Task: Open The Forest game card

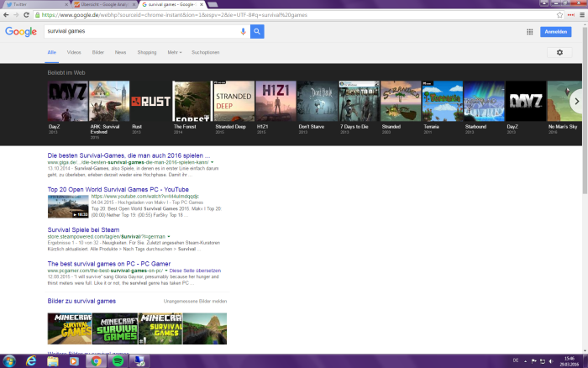Action: point(192,108)
